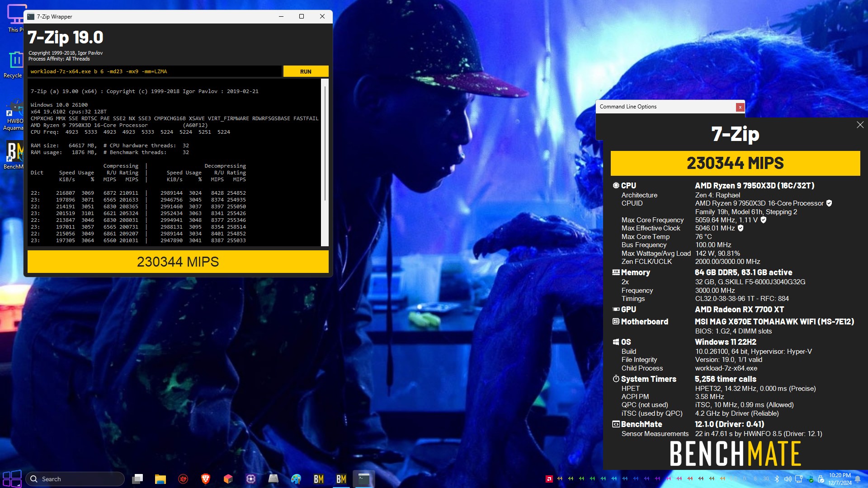Click the 64 GB DDR5, 63.1 GB active text

click(743, 272)
